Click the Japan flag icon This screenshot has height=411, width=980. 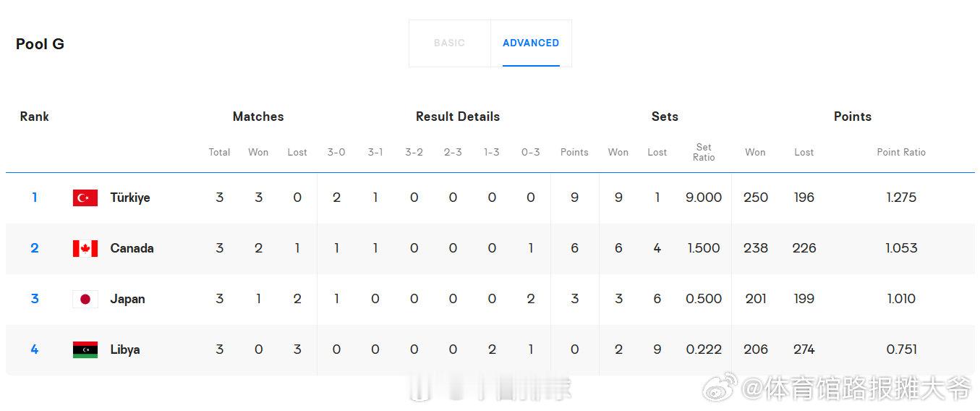(x=85, y=299)
